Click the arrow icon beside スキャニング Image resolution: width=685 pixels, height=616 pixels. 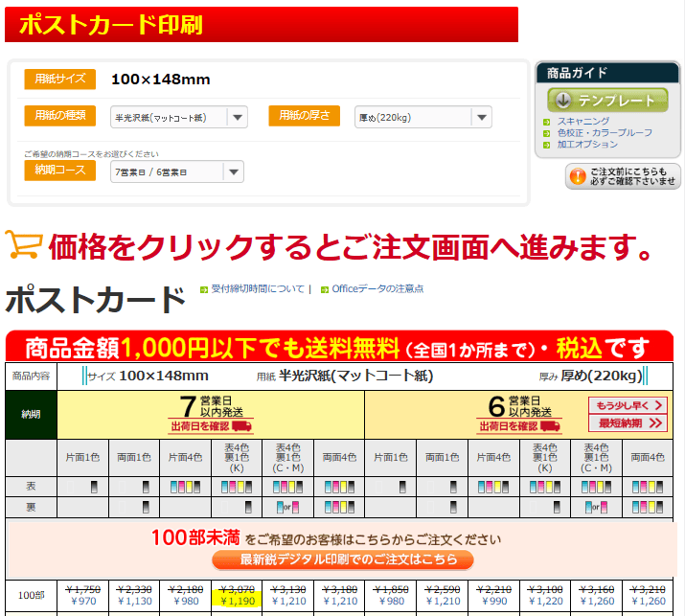tap(547, 122)
